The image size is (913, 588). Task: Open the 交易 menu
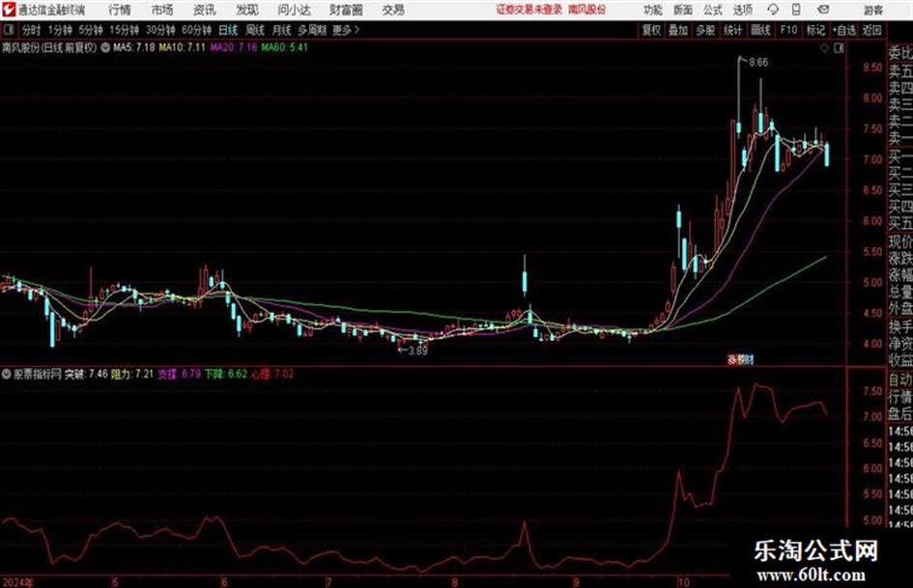click(x=393, y=10)
